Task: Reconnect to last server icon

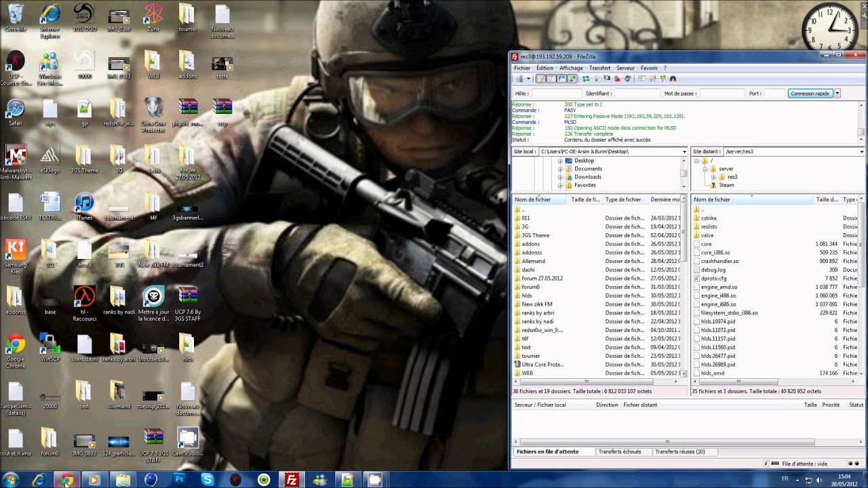Action: tap(628, 79)
